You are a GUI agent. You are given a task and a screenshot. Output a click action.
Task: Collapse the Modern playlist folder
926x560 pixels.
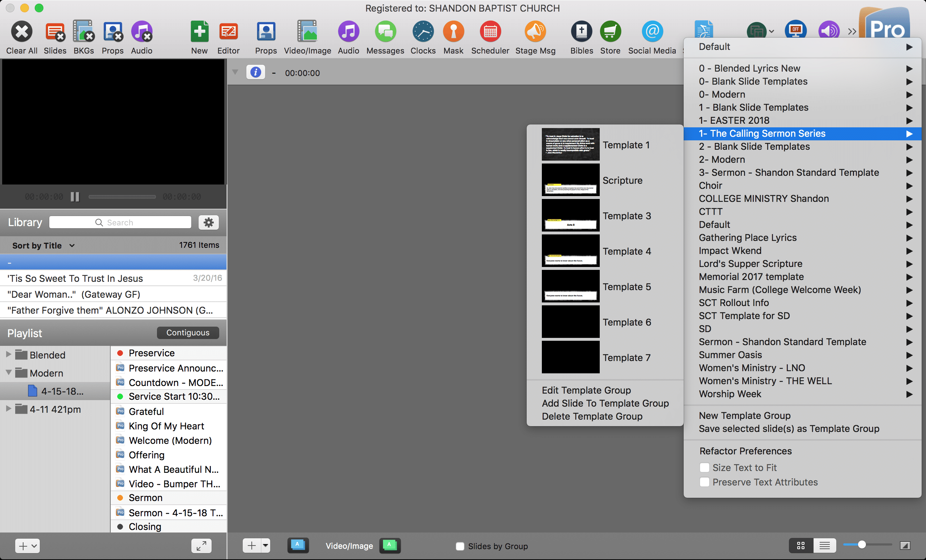point(8,373)
